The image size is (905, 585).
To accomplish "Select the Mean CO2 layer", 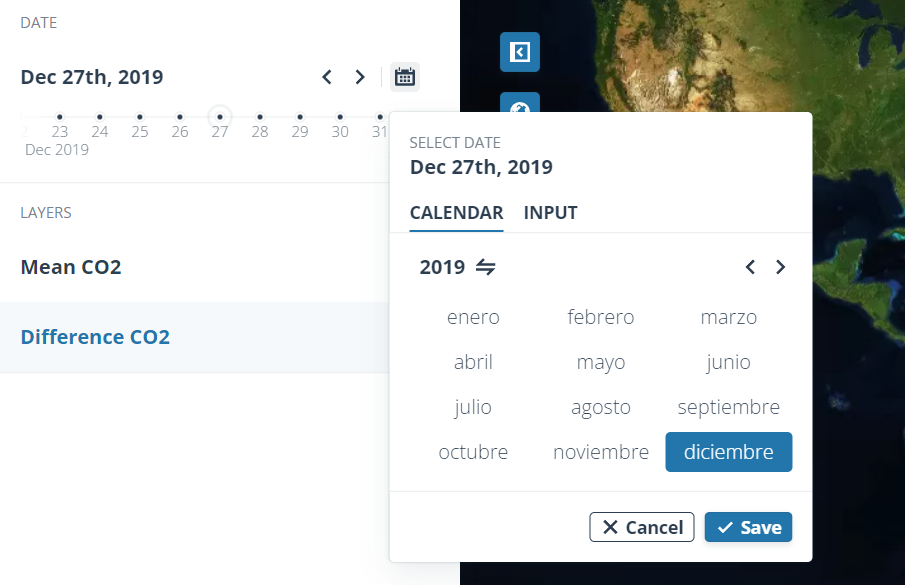I will (x=70, y=266).
